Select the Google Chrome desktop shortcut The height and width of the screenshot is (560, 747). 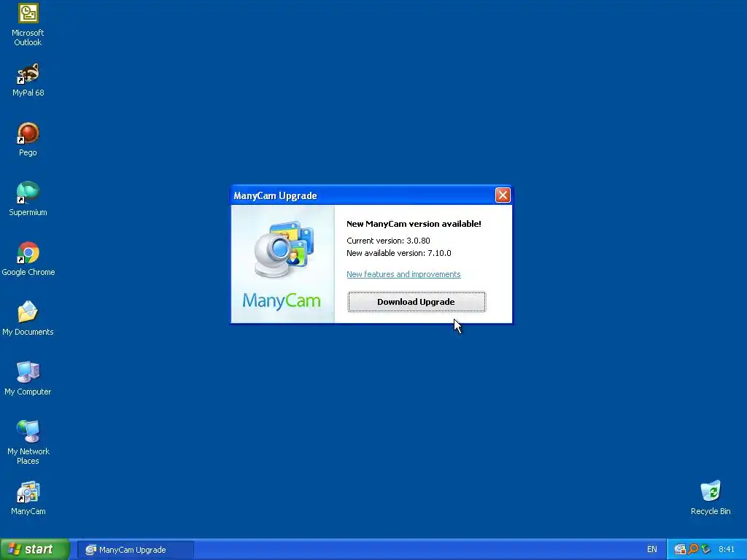pyautogui.click(x=28, y=260)
